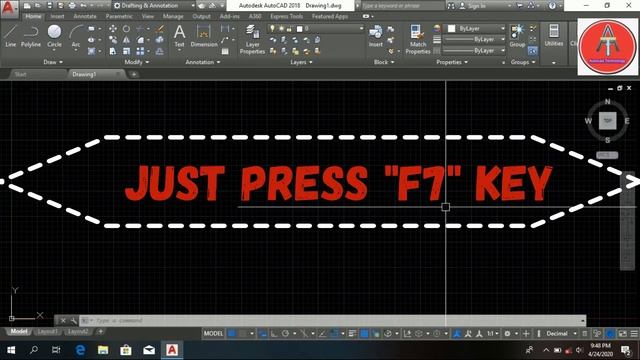
Task: Activate Match Properties tool
Action: [x=418, y=40]
